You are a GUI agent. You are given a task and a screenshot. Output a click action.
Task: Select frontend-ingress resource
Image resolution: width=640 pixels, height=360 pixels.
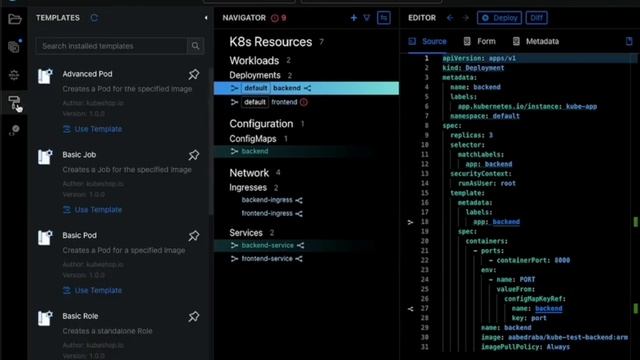click(267, 213)
